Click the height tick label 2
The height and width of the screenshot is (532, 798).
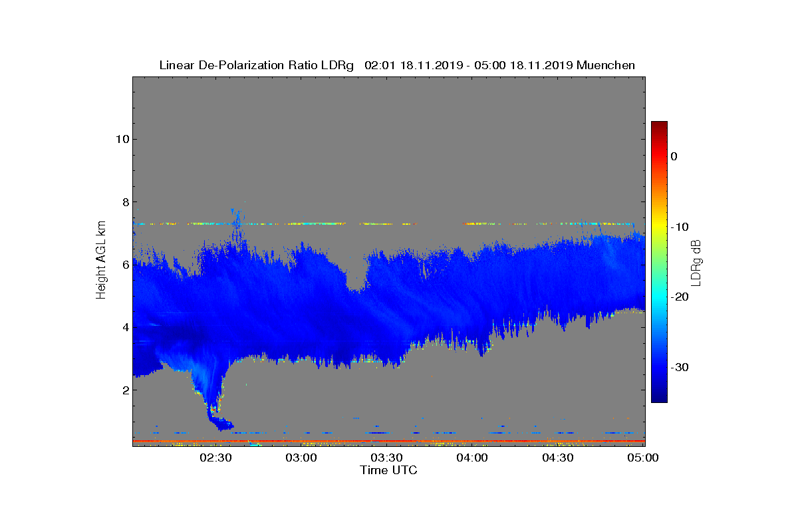[x=125, y=390]
